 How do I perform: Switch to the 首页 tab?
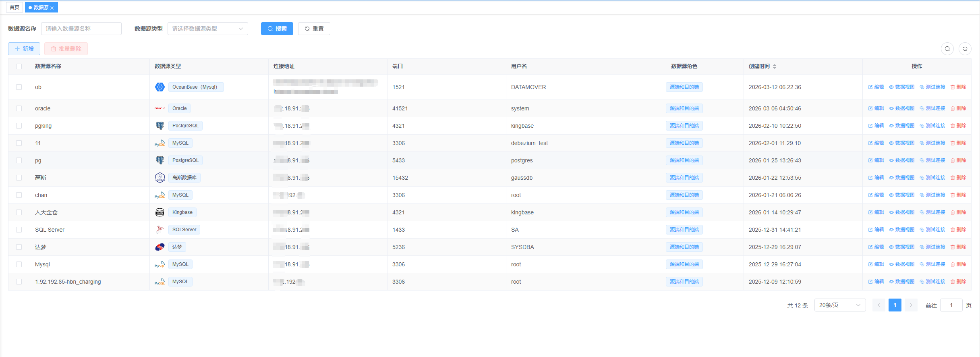click(x=15, y=7)
